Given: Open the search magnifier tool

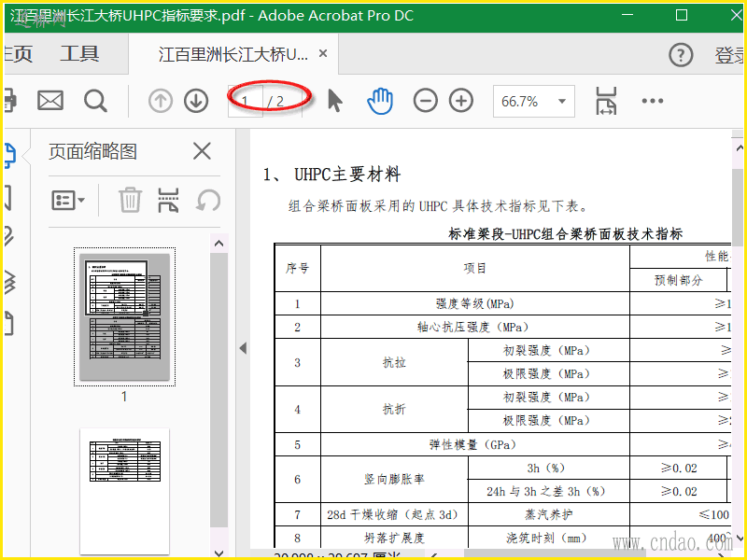Looking at the screenshot, I should pyautogui.click(x=95, y=101).
